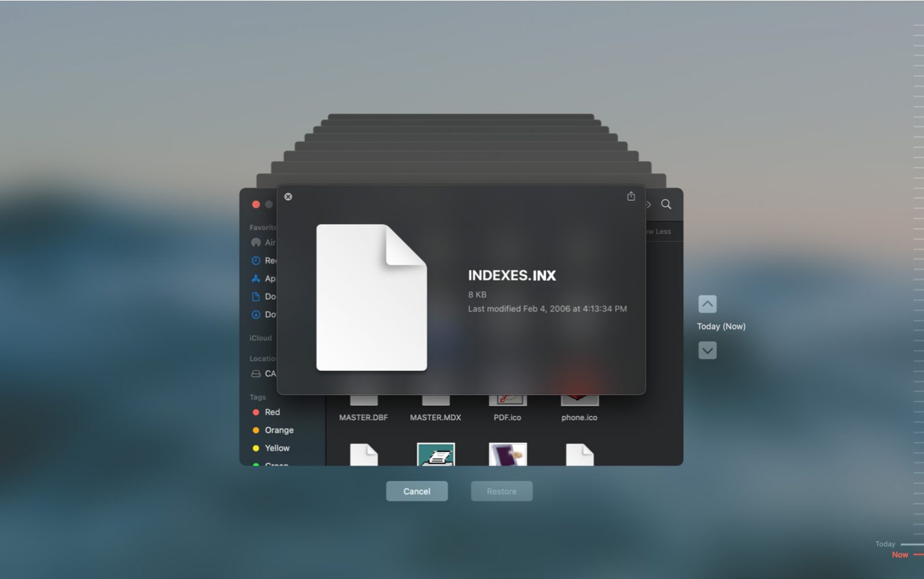
Task: Open Recents from the sidebar
Action: pyautogui.click(x=265, y=260)
